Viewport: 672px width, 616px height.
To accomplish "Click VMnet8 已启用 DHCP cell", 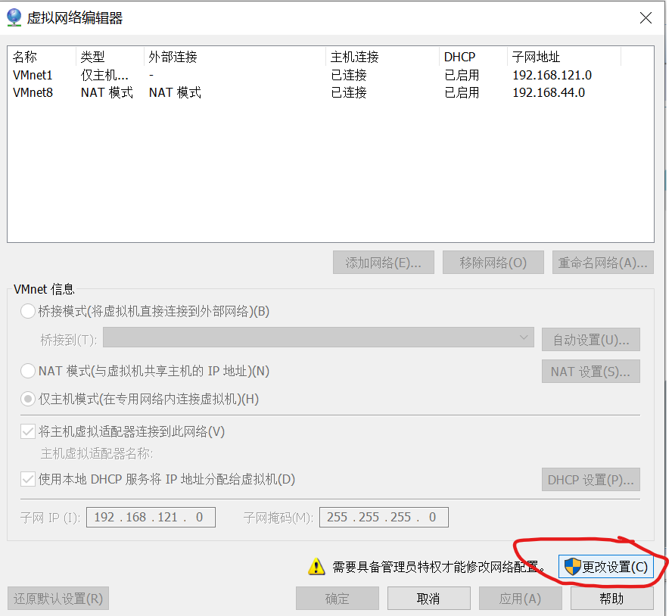I will tap(462, 92).
